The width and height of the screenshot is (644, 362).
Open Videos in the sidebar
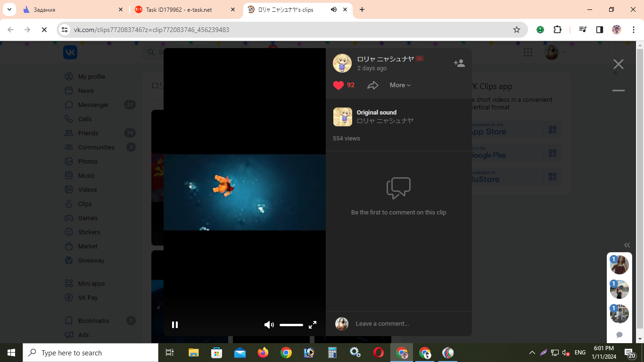pyautogui.click(x=87, y=189)
